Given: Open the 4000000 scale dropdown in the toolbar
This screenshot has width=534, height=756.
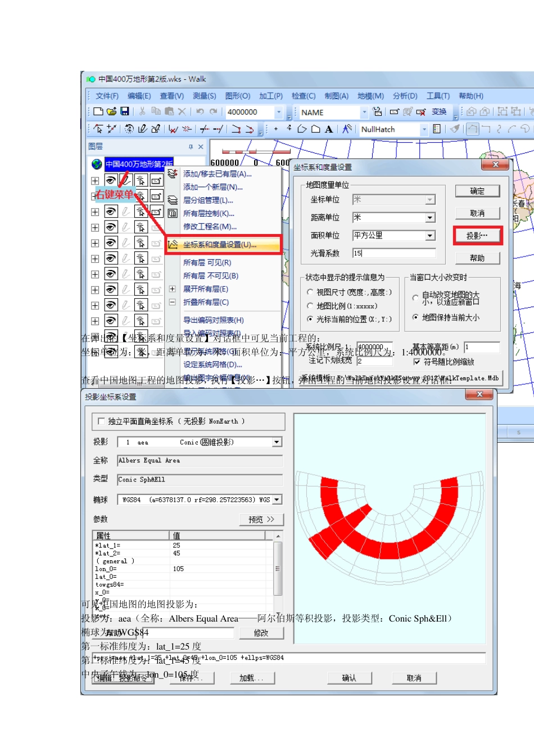Looking at the screenshot, I should click(x=278, y=112).
